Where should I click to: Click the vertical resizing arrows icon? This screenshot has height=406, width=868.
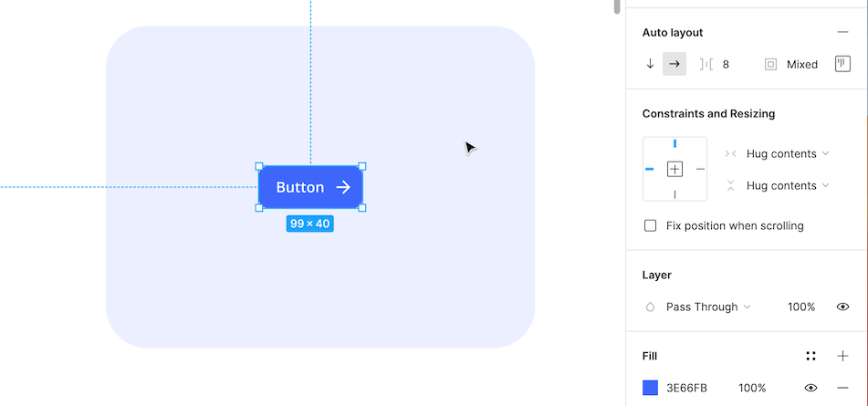click(731, 185)
